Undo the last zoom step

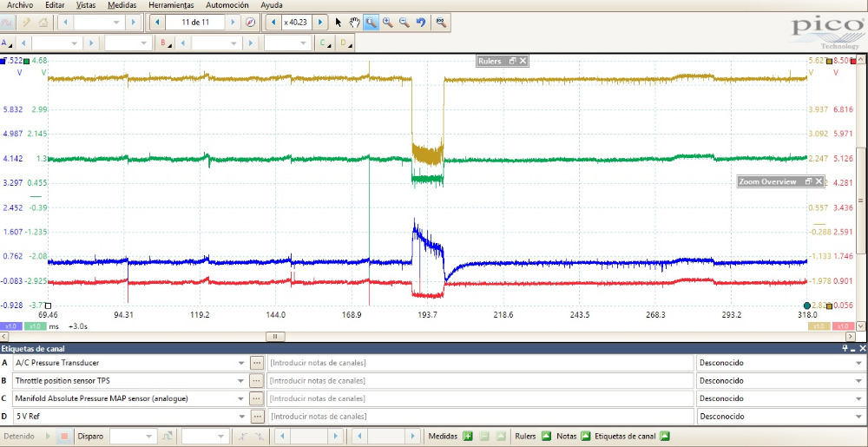[x=421, y=22]
